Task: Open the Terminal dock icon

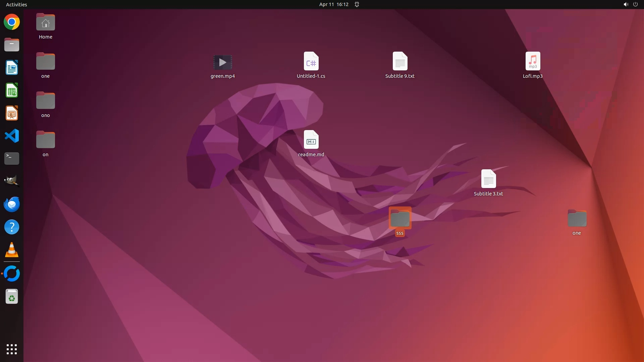Action: (x=12, y=158)
